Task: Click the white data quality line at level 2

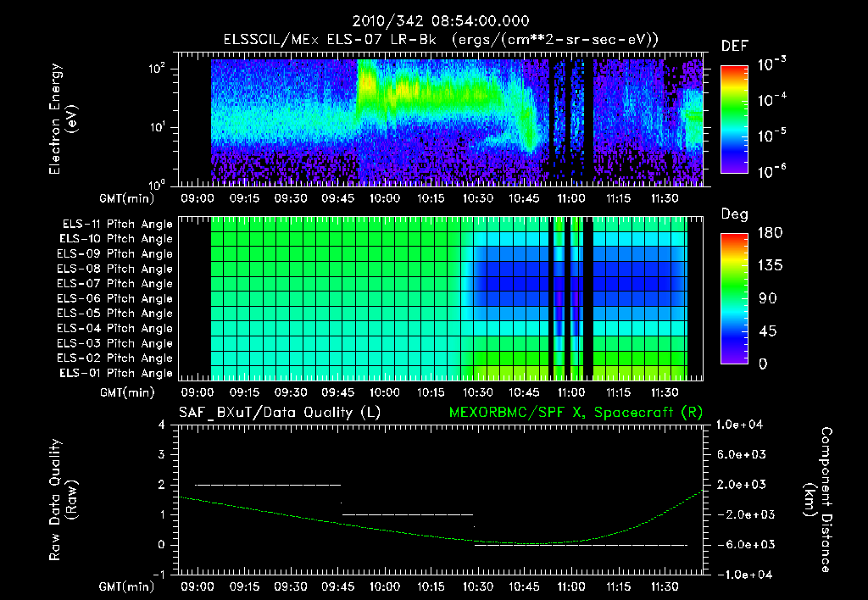Action: point(268,485)
